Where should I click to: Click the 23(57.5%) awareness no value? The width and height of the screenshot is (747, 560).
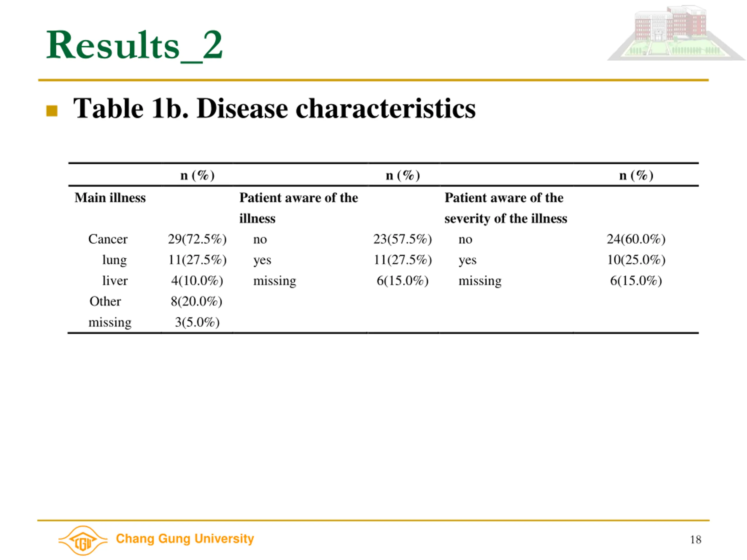[x=403, y=239]
